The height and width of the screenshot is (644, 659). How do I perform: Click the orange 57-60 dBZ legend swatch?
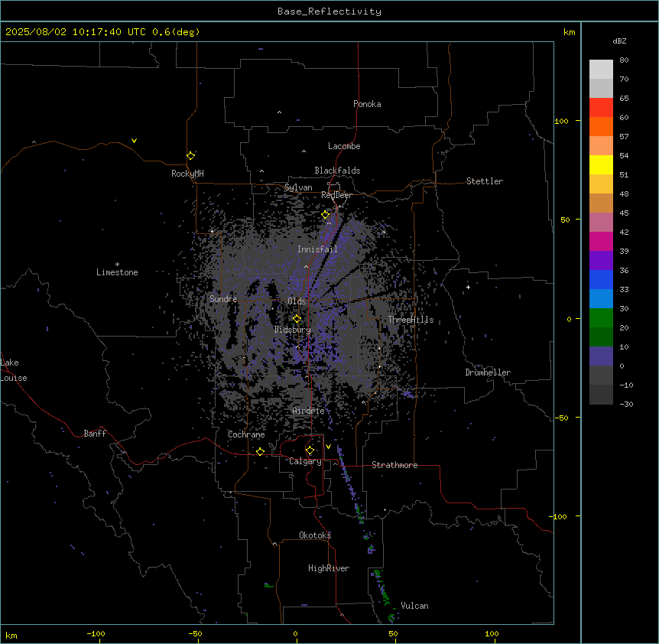[x=601, y=126]
